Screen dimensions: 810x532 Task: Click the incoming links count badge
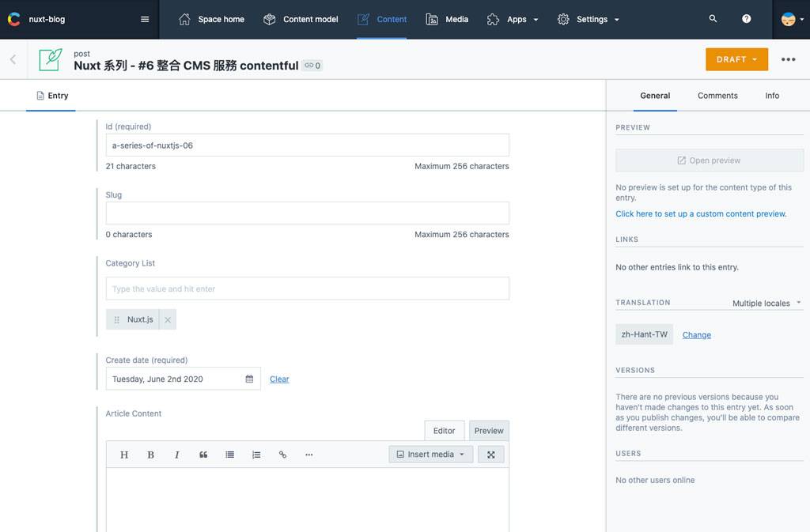[x=312, y=66]
